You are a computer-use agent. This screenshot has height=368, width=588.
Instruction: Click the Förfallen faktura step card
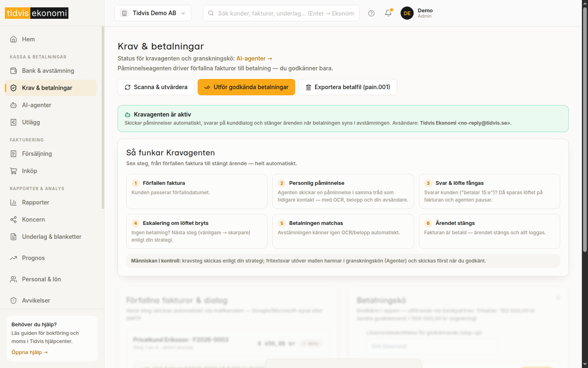click(x=197, y=191)
